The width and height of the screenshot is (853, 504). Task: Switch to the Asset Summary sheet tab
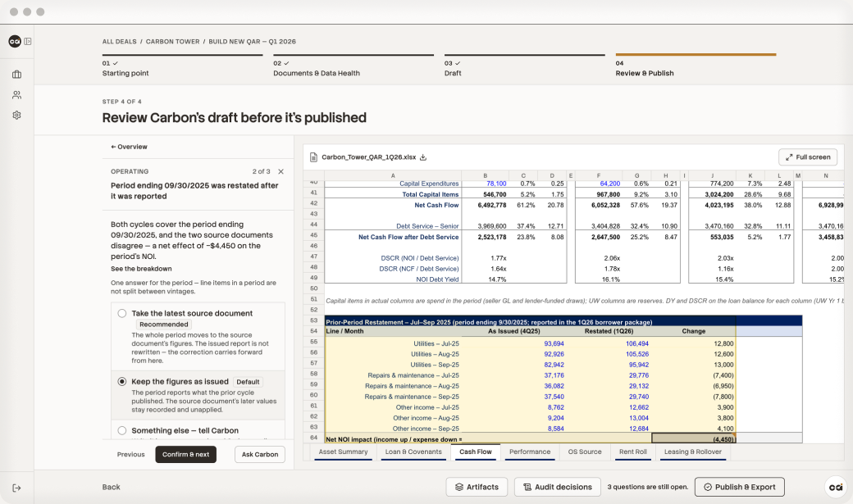(x=344, y=452)
